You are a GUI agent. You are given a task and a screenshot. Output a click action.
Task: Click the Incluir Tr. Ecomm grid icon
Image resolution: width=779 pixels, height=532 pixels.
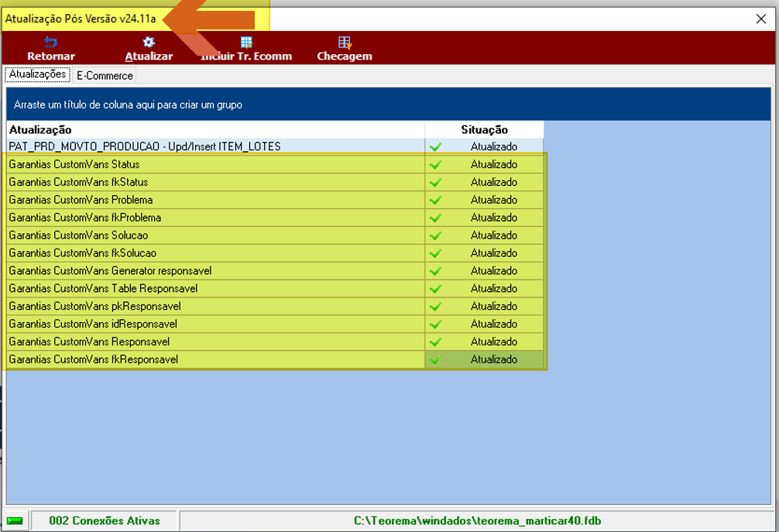tap(246, 43)
